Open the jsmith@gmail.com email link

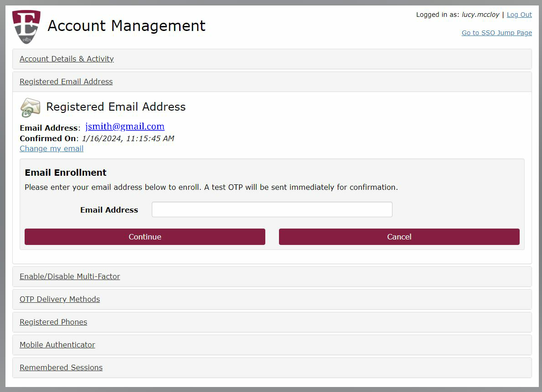click(x=125, y=127)
